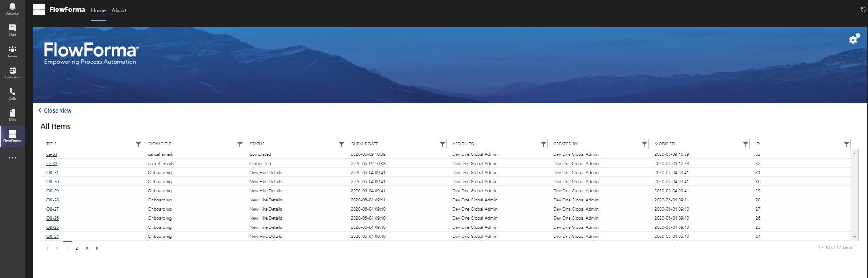Image resolution: width=868 pixels, height=278 pixels.
Task: Select the Completed status in row ce-33
Action: click(x=260, y=154)
